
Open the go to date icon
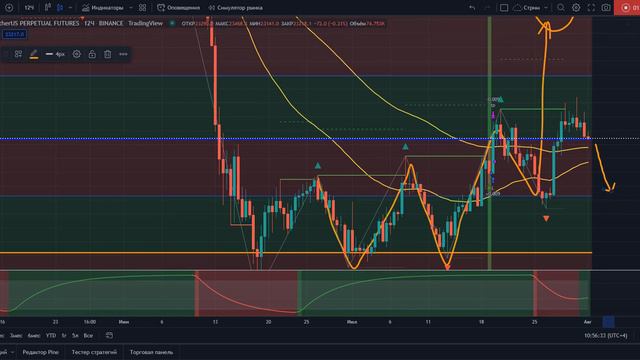(109, 336)
